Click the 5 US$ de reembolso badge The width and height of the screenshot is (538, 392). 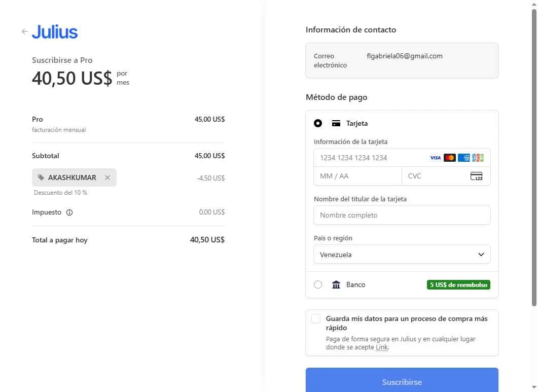[x=458, y=285]
